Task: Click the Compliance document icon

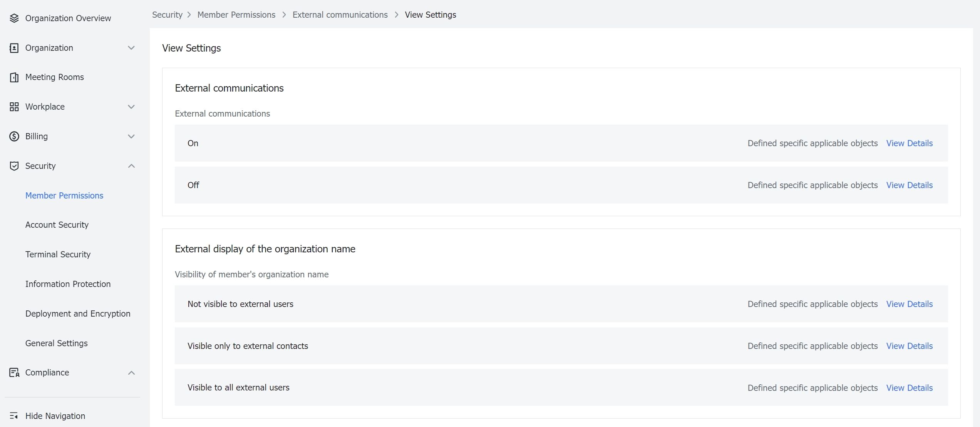Action: pyautogui.click(x=14, y=372)
